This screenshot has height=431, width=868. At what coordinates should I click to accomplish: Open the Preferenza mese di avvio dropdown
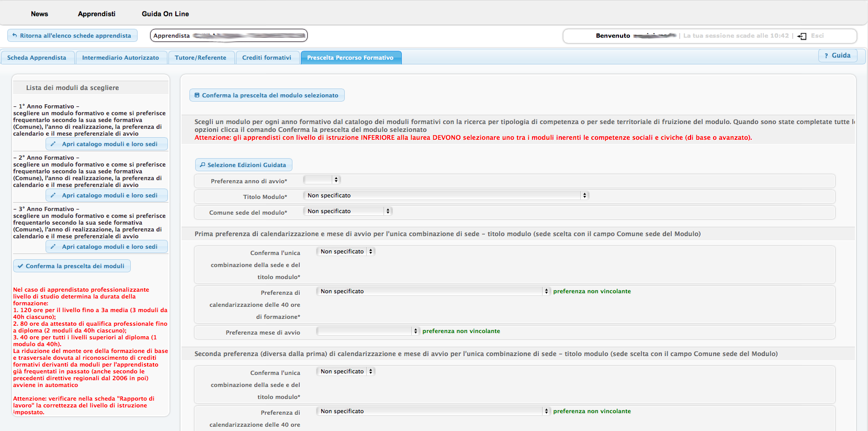click(x=368, y=331)
